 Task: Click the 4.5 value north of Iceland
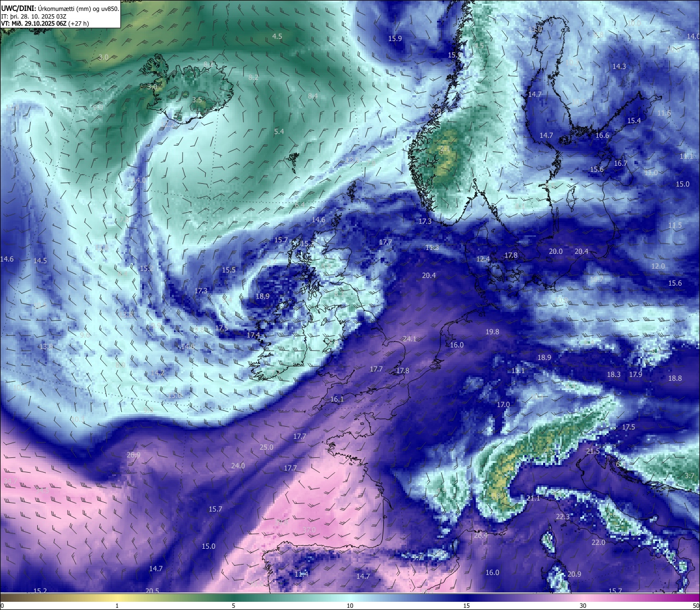tap(277, 37)
